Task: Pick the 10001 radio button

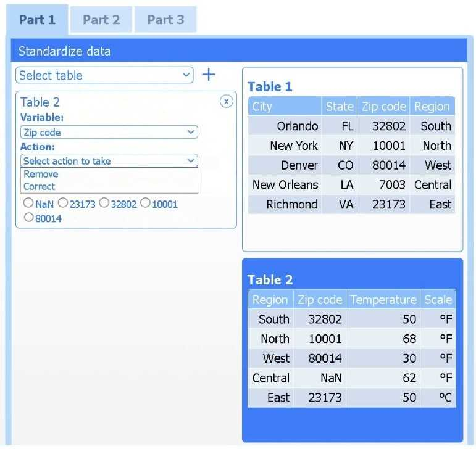Action: [x=145, y=203]
